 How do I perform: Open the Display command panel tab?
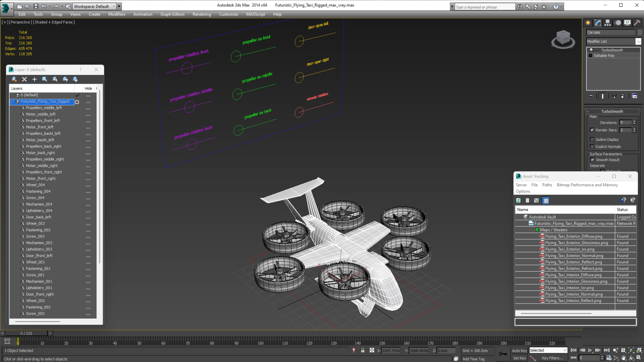pos(628,23)
